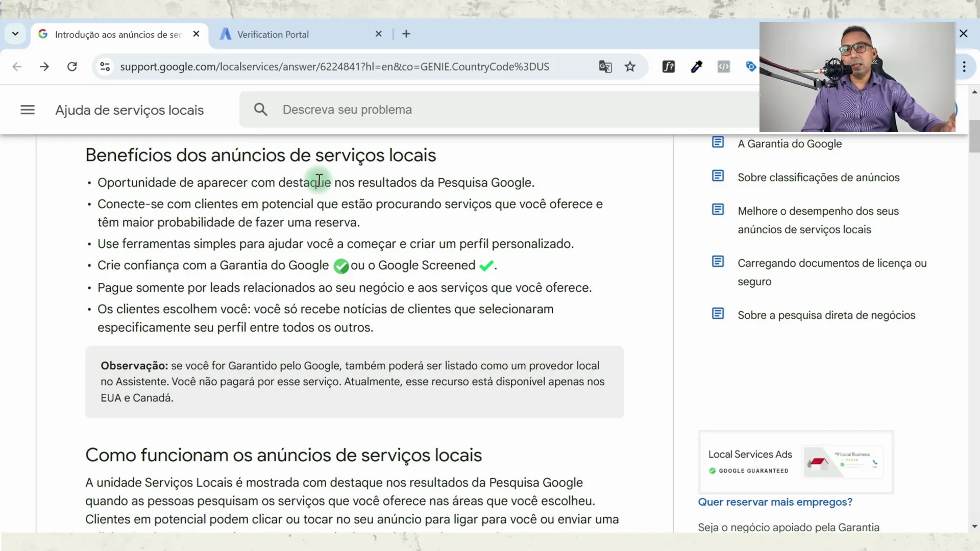Click the Google Guaranteed green badge icon

[341, 266]
